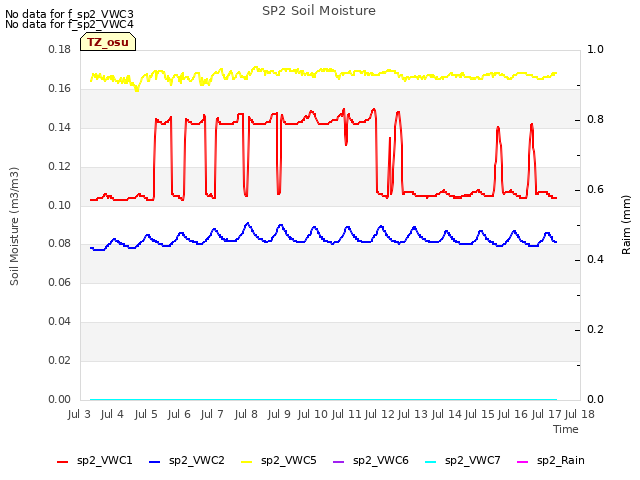Click the SP2 Soil Moisture chart title

[319, 11]
